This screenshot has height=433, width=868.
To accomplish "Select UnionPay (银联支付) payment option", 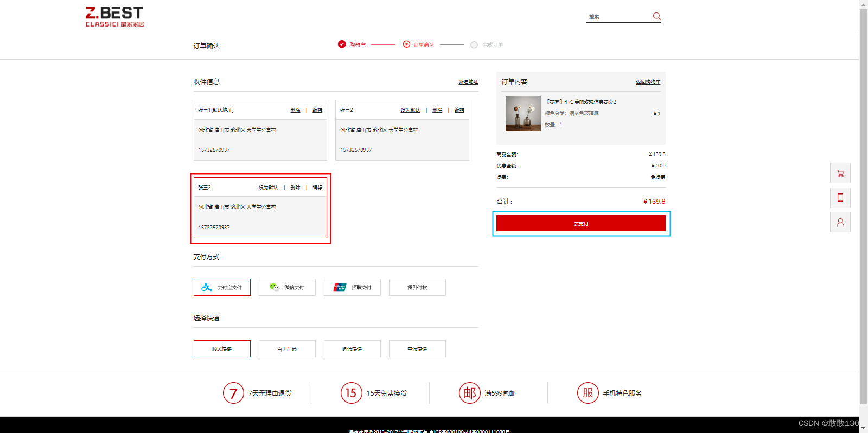I will click(x=352, y=287).
